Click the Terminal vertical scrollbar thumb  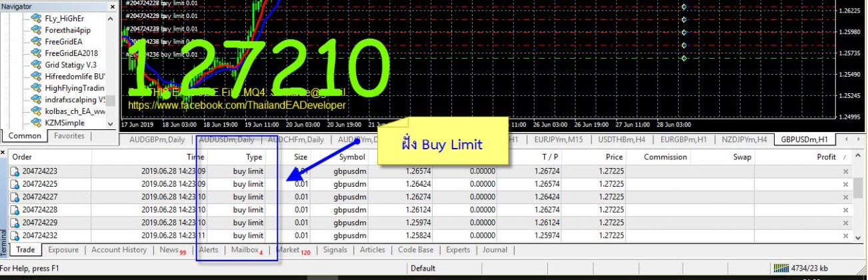coord(859,187)
